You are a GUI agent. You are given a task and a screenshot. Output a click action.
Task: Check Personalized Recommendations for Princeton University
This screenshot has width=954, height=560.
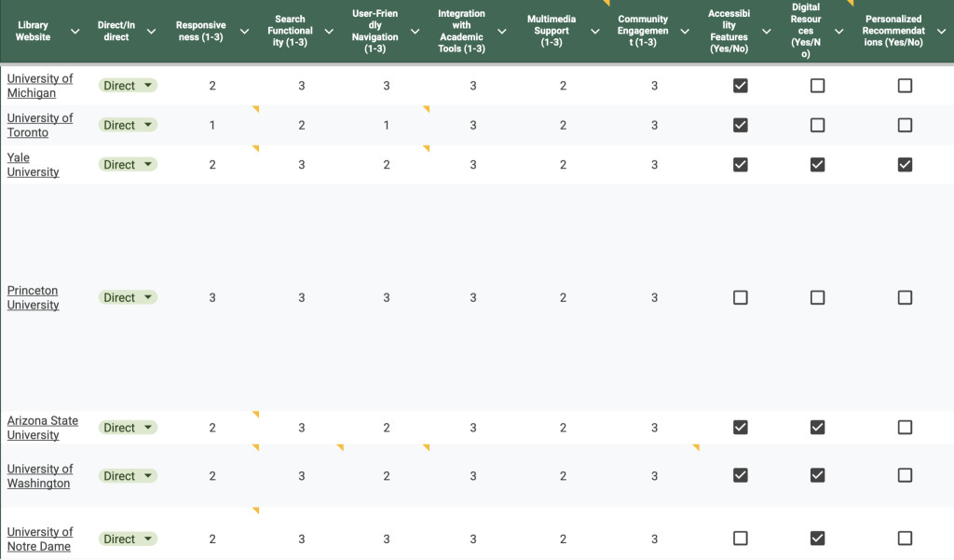(x=906, y=297)
